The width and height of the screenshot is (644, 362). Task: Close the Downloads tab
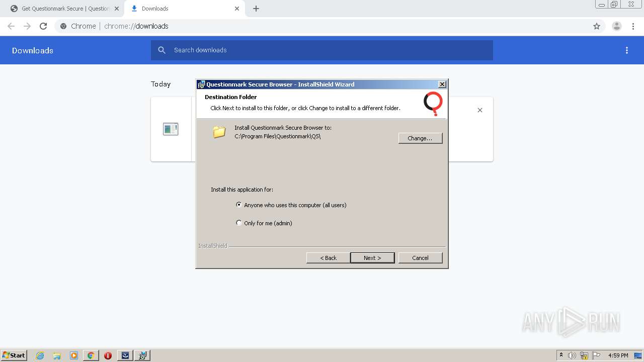tap(237, 9)
